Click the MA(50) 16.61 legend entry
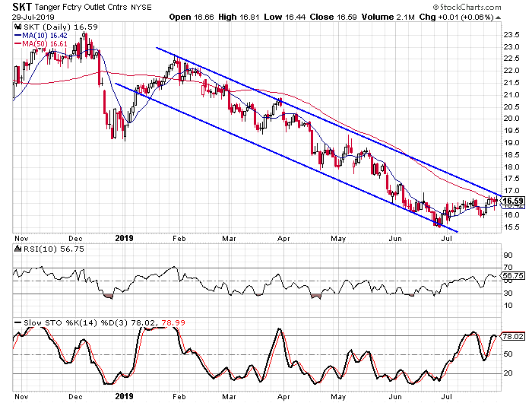 tap(41, 44)
